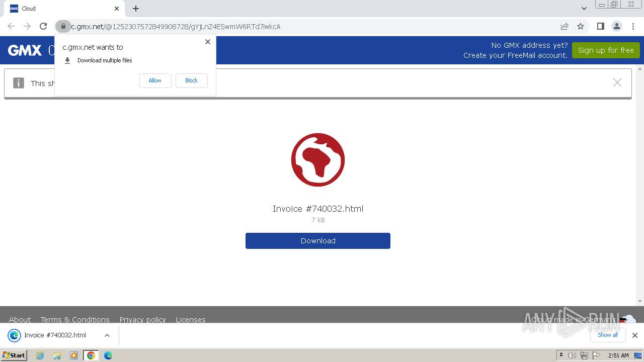Open Microsoft Edge from taskbar
The height and width of the screenshot is (362, 644).
(x=108, y=355)
